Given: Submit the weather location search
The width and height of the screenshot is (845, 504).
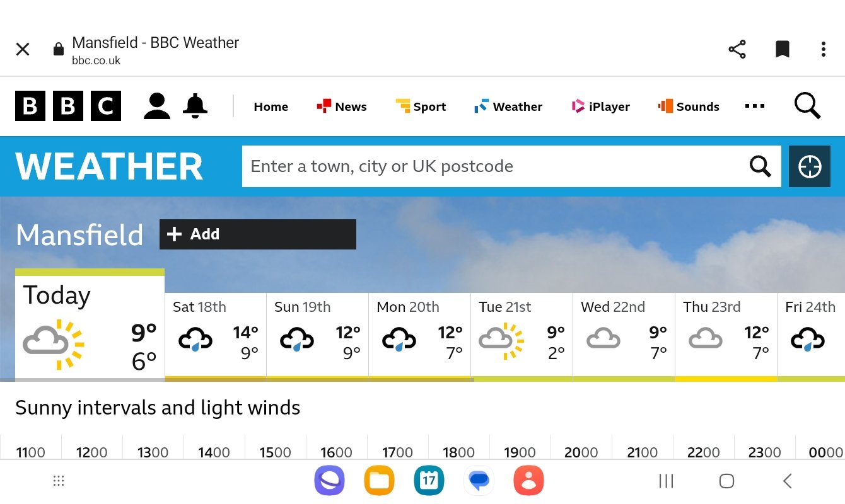Looking at the screenshot, I should click(760, 166).
